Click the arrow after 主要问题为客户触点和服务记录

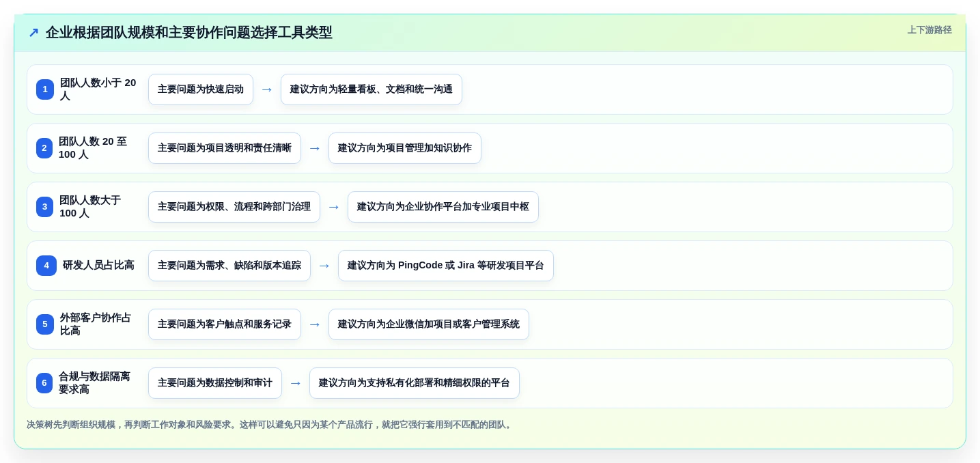pyautogui.click(x=315, y=324)
